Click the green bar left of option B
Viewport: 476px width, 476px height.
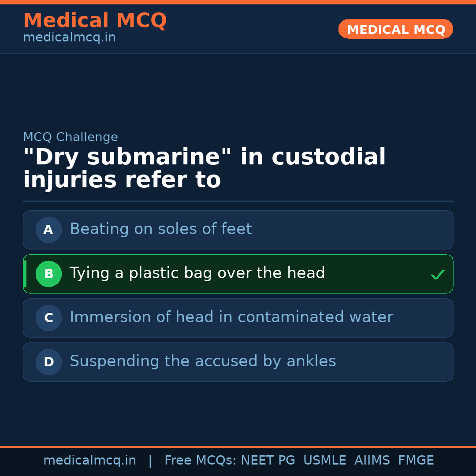coord(25,274)
